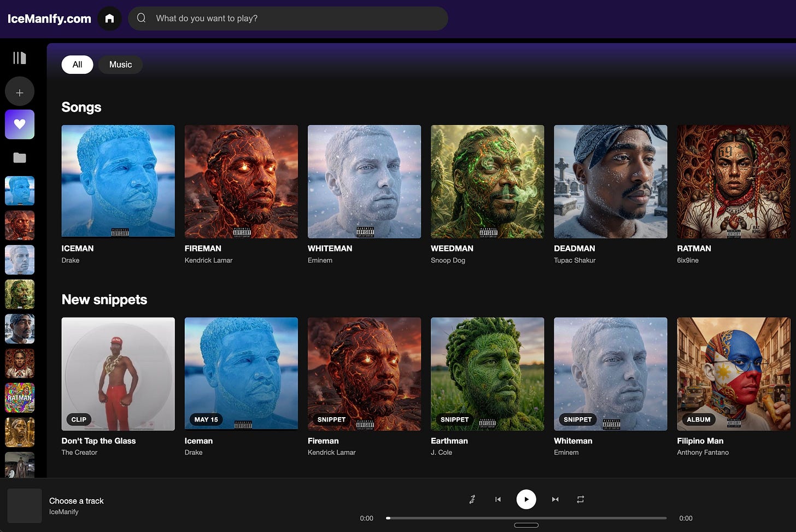
Task: Select red Fireman thumbnail in sidebar
Action: coord(20,225)
